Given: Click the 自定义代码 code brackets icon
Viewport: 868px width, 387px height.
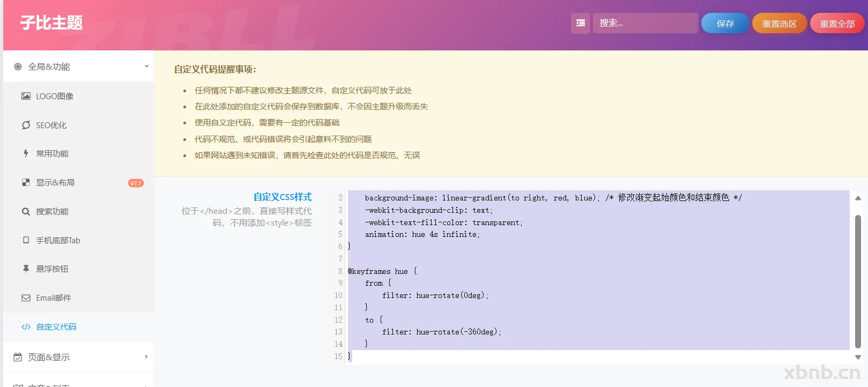Looking at the screenshot, I should 26,327.
